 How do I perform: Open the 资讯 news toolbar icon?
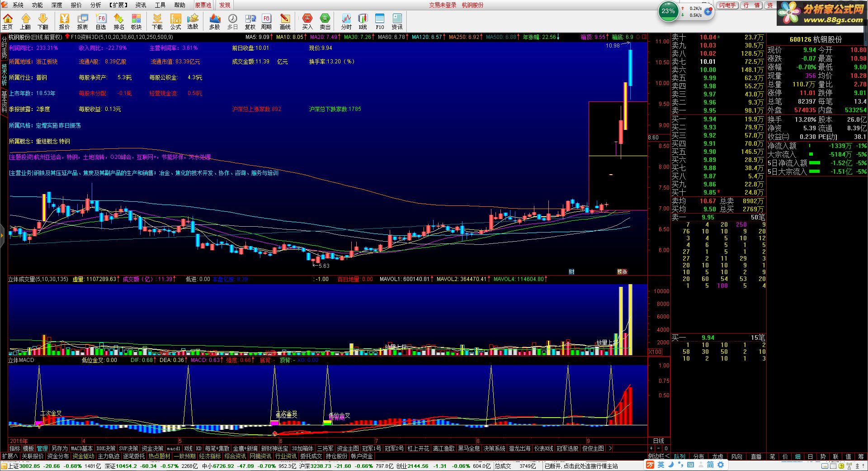[x=397, y=21]
